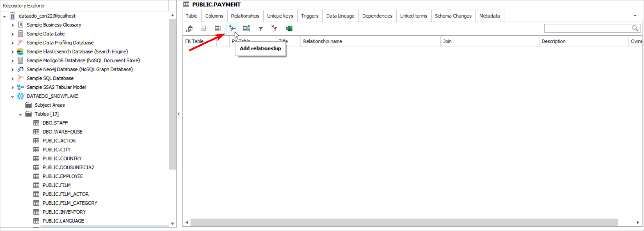The width and height of the screenshot is (644, 231).
Task: Click the tree scrollbar down arrow
Action: coord(172,224)
